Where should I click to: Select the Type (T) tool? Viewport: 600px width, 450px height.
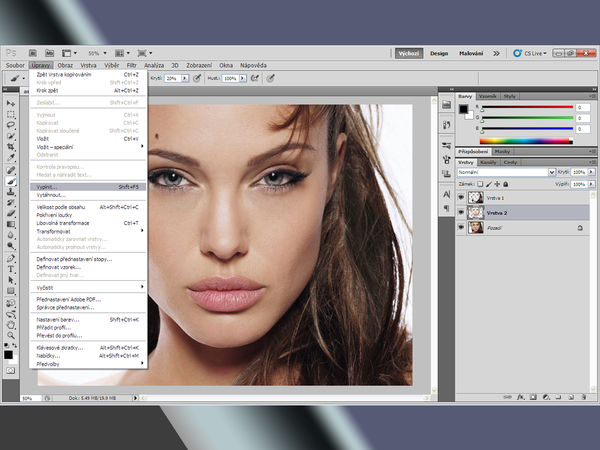[11, 269]
